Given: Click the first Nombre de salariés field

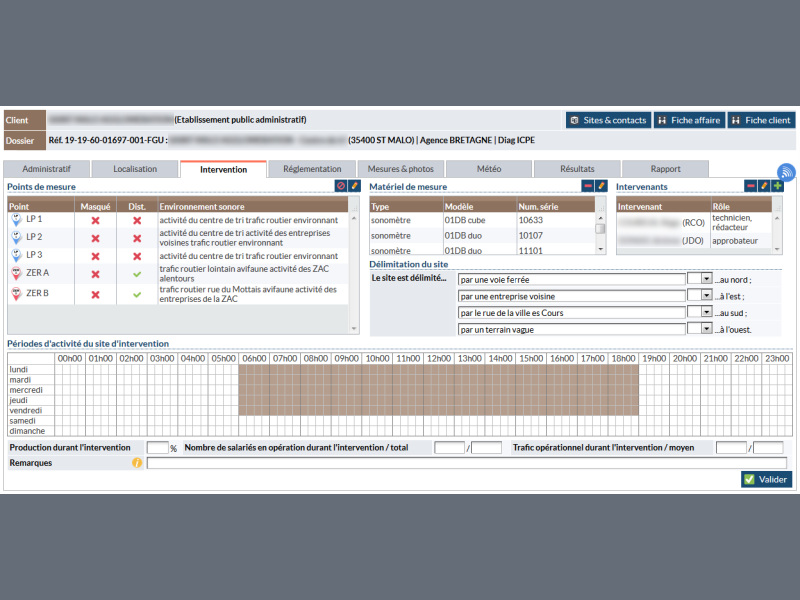Looking at the screenshot, I should 449,447.
